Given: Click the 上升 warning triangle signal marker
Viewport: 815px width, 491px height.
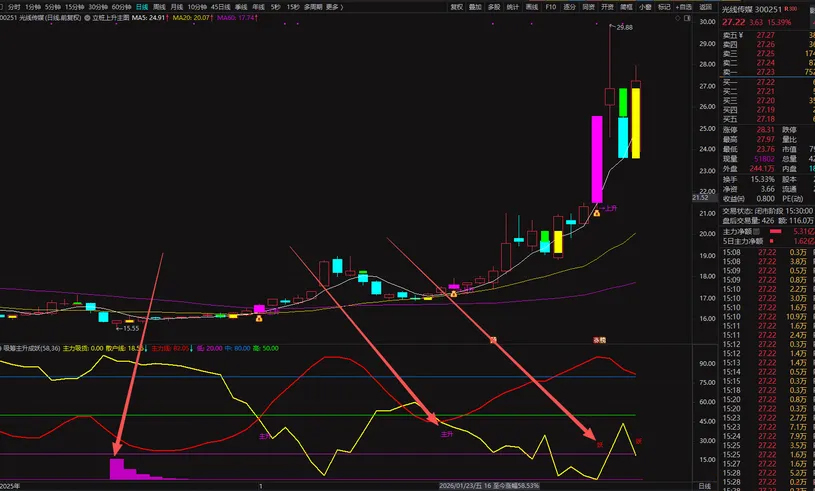Looking at the screenshot, I should [x=597, y=213].
